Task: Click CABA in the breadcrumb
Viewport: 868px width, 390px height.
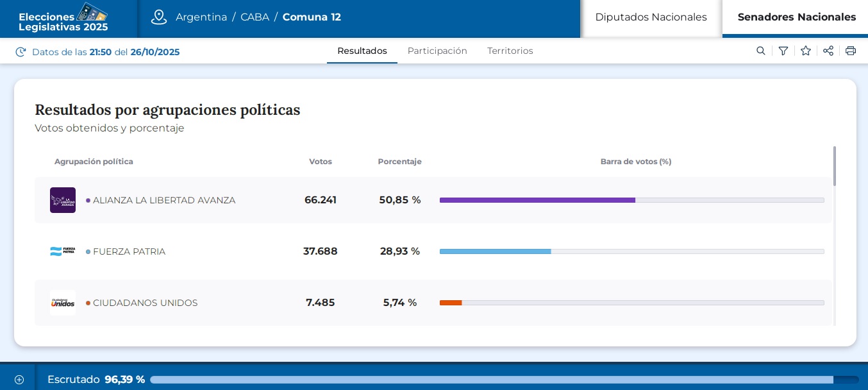Action: [x=255, y=17]
